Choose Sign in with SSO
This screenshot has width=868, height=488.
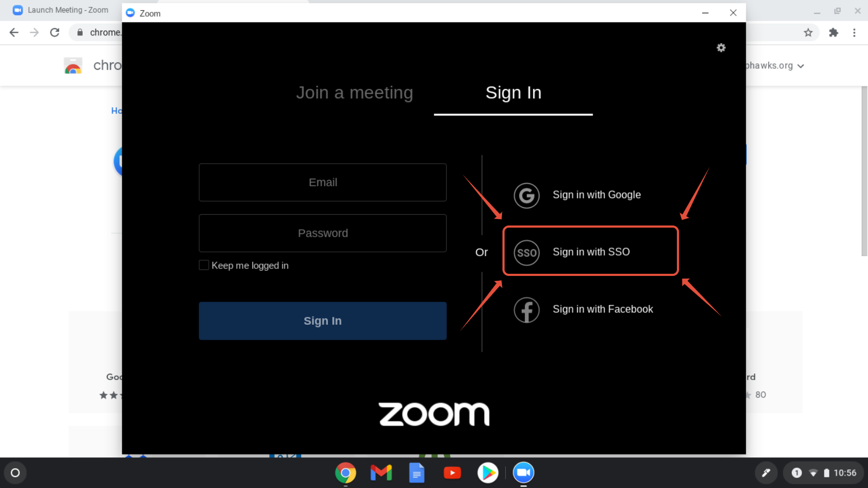coord(590,251)
